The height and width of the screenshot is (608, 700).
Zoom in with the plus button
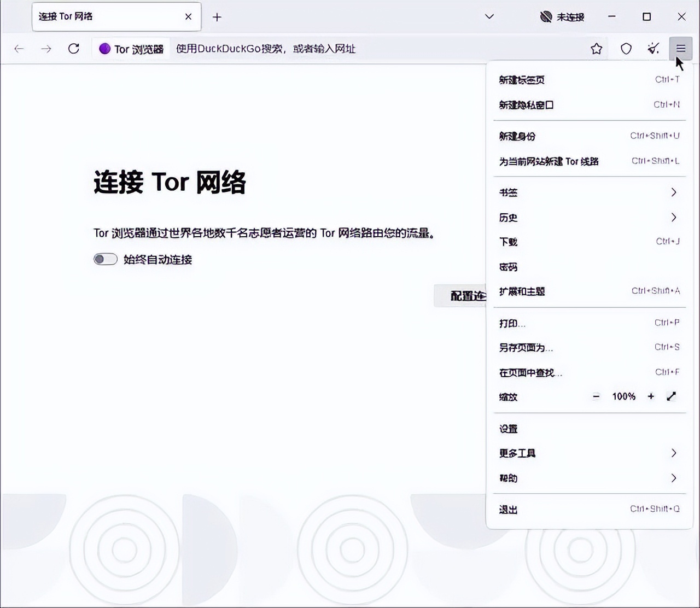click(651, 396)
